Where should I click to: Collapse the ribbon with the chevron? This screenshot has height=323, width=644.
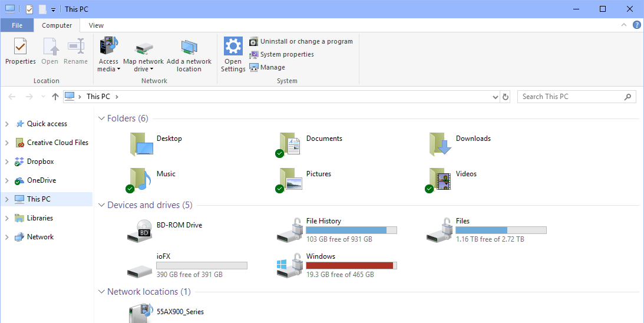[624, 25]
